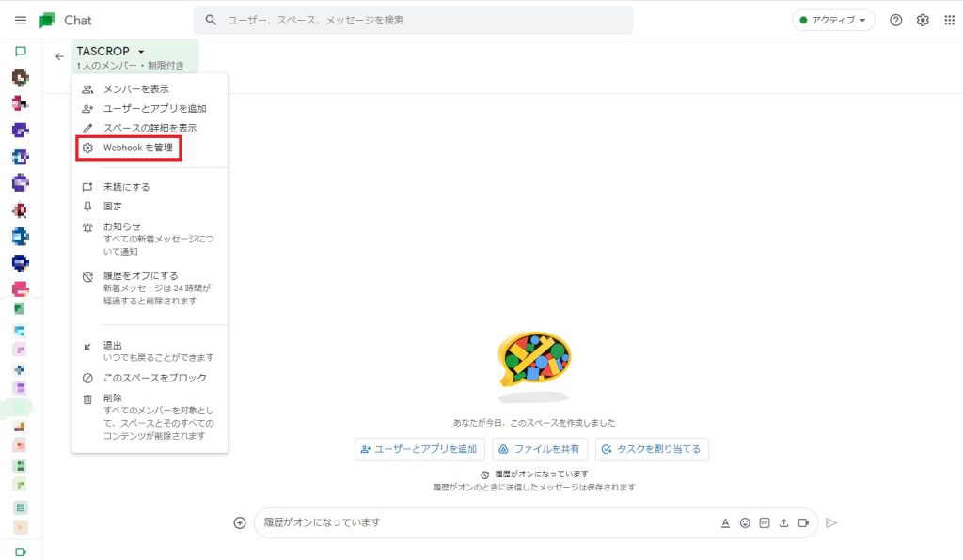Open the Meet video icon in sidebar
The height and width of the screenshot is (560, 963).
(21, 552)
